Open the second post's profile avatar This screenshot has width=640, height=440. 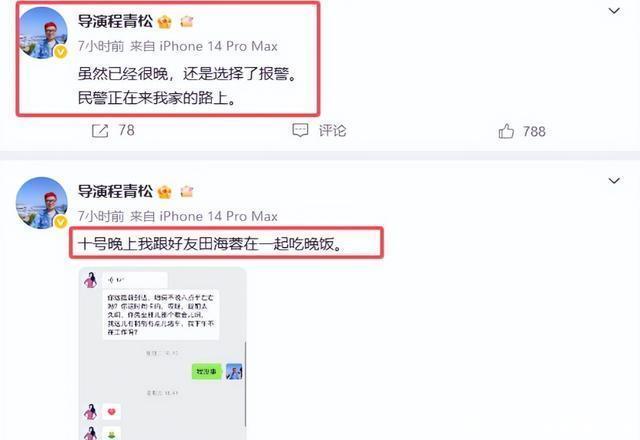(42, 203)
